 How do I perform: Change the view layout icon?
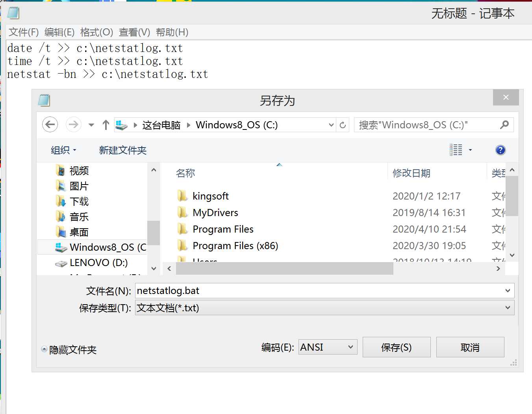click(x=456, y=150)
